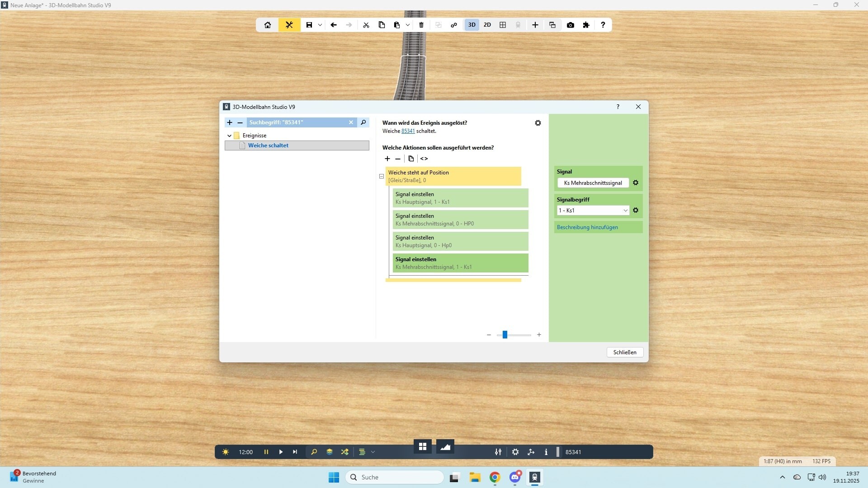Click the camera screenshot icon

pos(570,25)
